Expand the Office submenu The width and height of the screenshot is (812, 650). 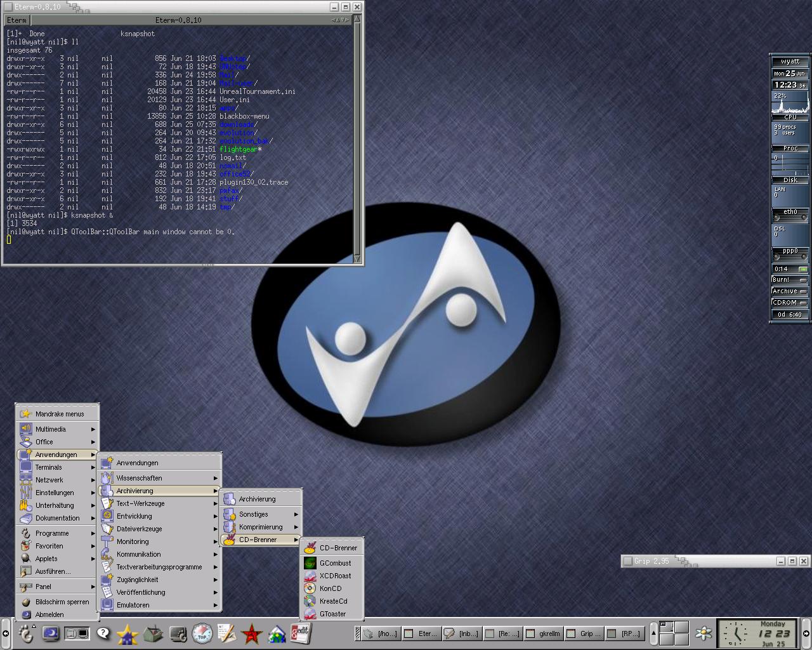pyautogui.click(x=58, y=442)
